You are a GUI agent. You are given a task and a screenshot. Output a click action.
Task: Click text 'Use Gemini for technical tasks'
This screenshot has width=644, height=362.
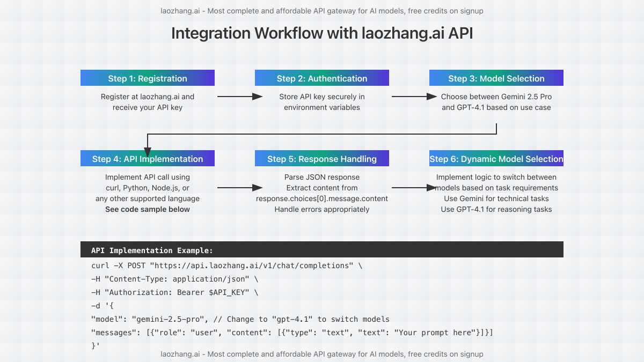click(496, 198)
